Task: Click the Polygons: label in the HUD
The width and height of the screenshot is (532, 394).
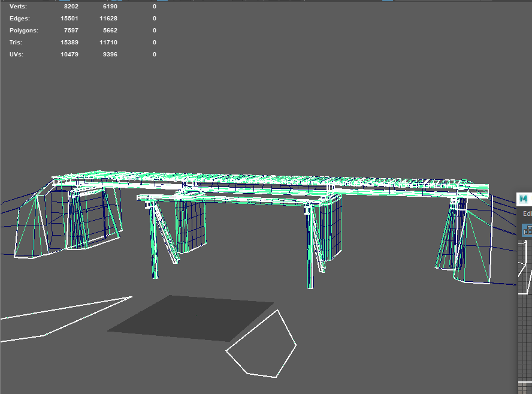Action: point(24,31)
